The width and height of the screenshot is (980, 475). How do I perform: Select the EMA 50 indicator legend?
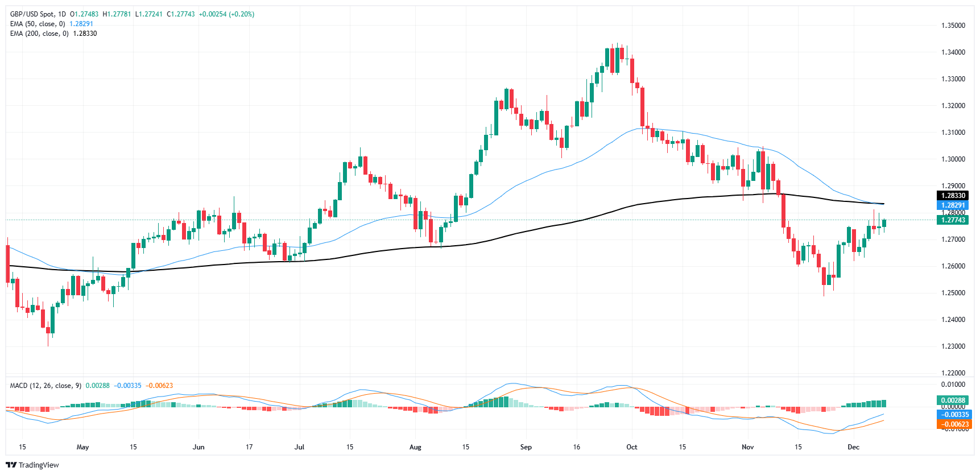click(x=38, y=24)
